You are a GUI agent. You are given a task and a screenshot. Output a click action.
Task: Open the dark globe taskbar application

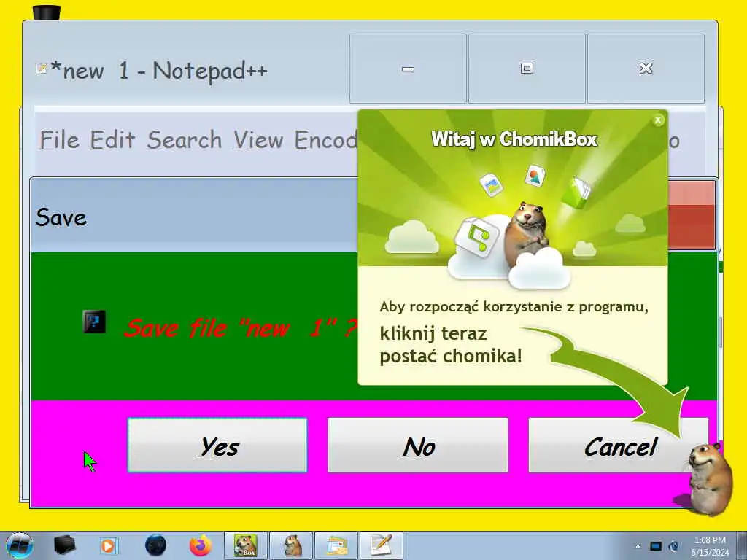156,545
